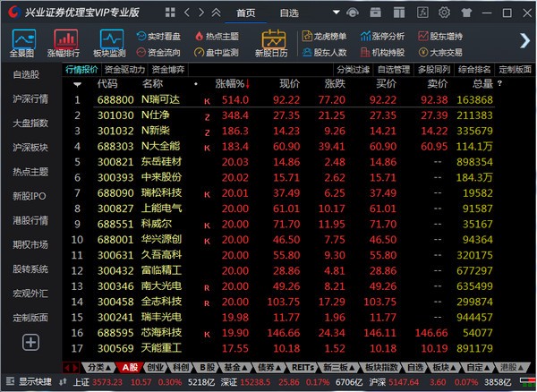Change skin with the shirt icon
The width and height of the screenshot is (537, 392).
point(466,13)
